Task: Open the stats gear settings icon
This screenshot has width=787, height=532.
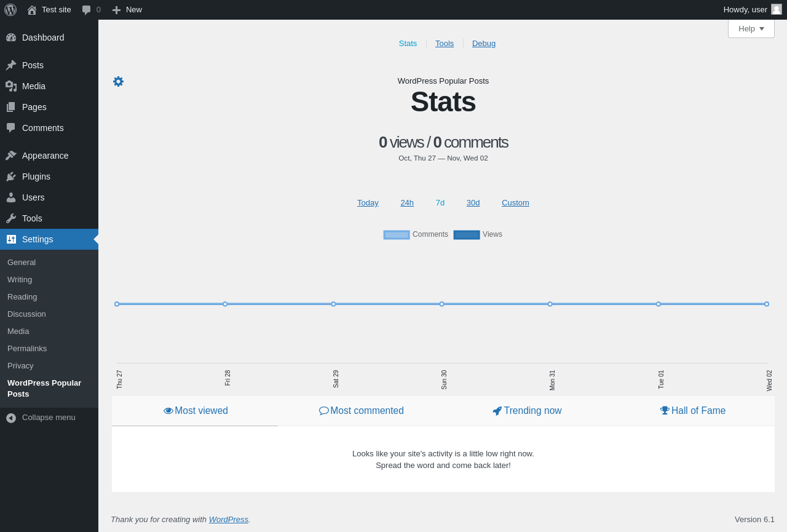Action: coord(118,81)
